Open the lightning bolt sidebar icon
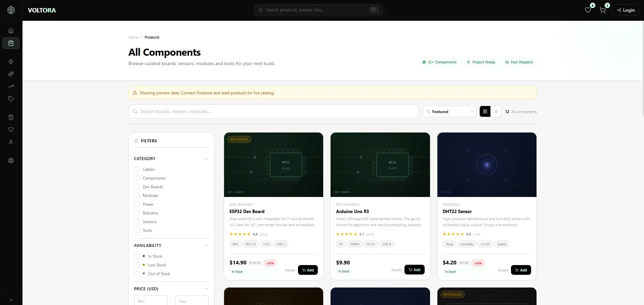The image size is (644, 305). click(x=11, y=61)
